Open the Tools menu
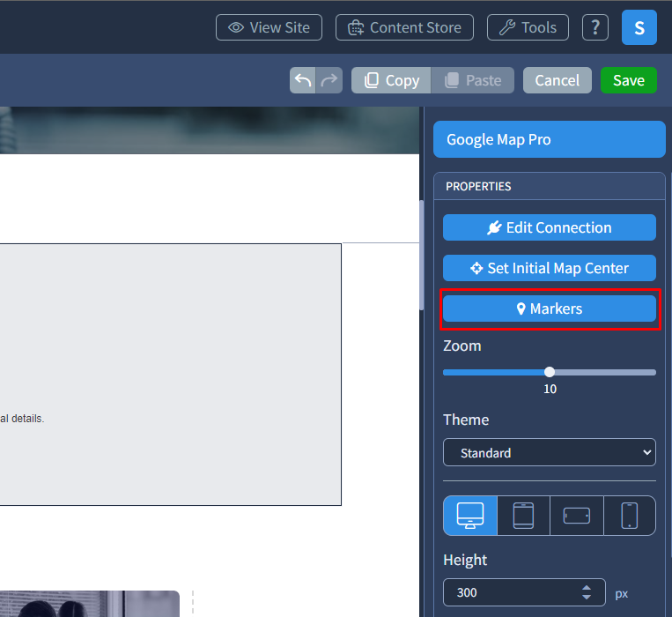This screenshot has height=617, width=672. [x=528, y=27]
